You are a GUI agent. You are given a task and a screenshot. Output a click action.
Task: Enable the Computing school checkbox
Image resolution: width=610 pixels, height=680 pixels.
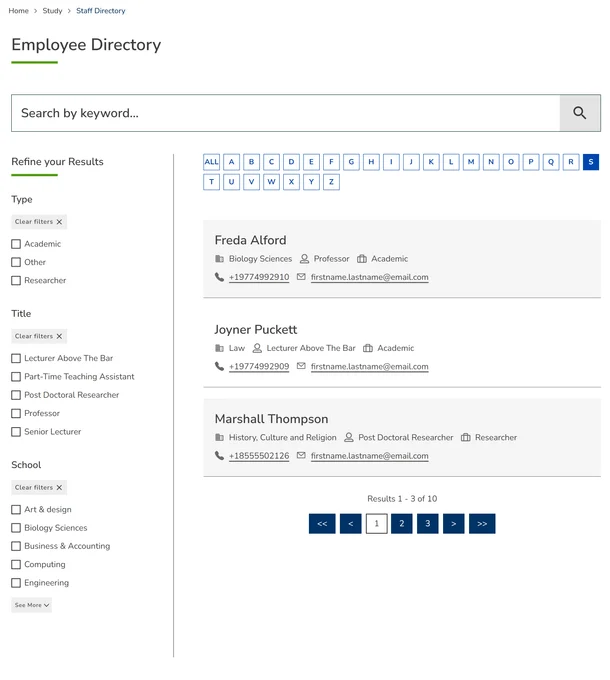pos(16,564)
